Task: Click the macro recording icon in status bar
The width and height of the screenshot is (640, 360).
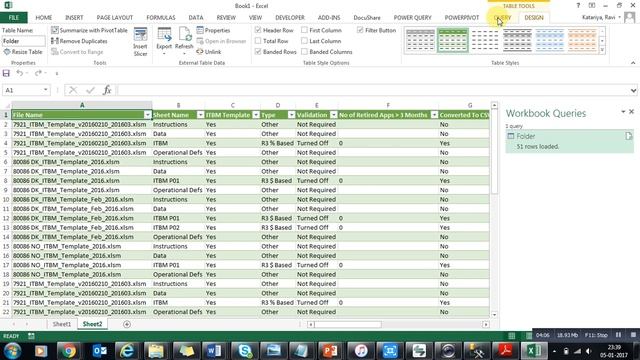Action: coord(31,336)
